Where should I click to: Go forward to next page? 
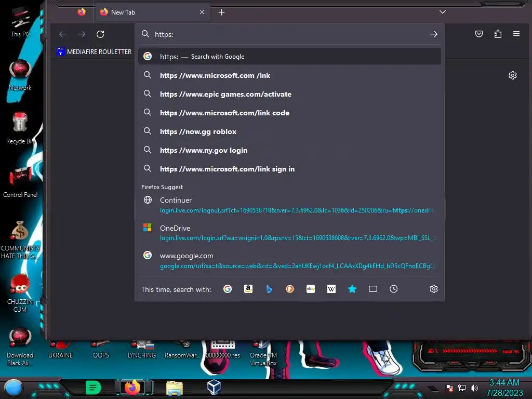[x=82, y=34]
